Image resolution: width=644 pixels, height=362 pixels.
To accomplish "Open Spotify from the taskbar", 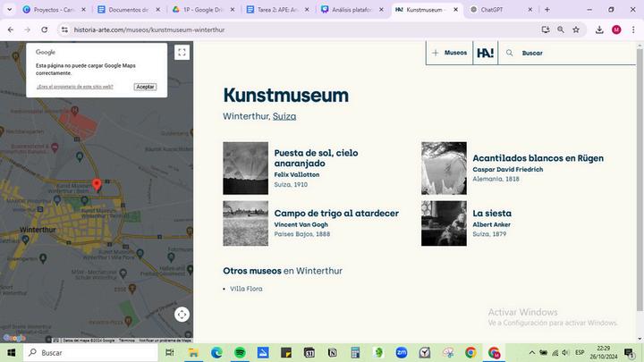I will pyautogui.click(x=240, y=352).
